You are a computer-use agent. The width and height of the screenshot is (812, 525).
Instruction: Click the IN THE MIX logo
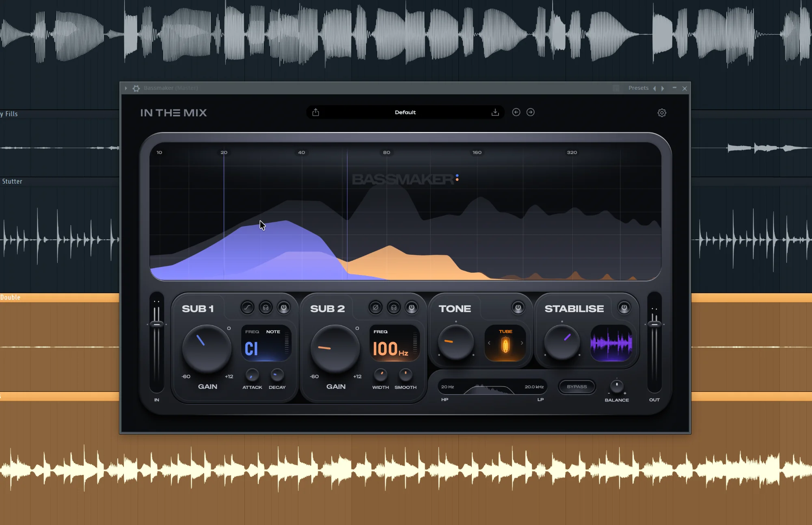pos(173,113)
